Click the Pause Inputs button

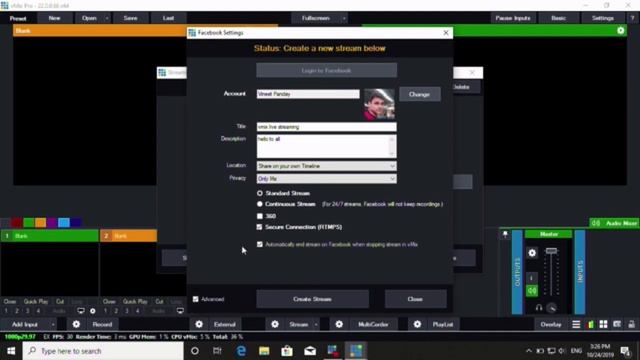513,18
